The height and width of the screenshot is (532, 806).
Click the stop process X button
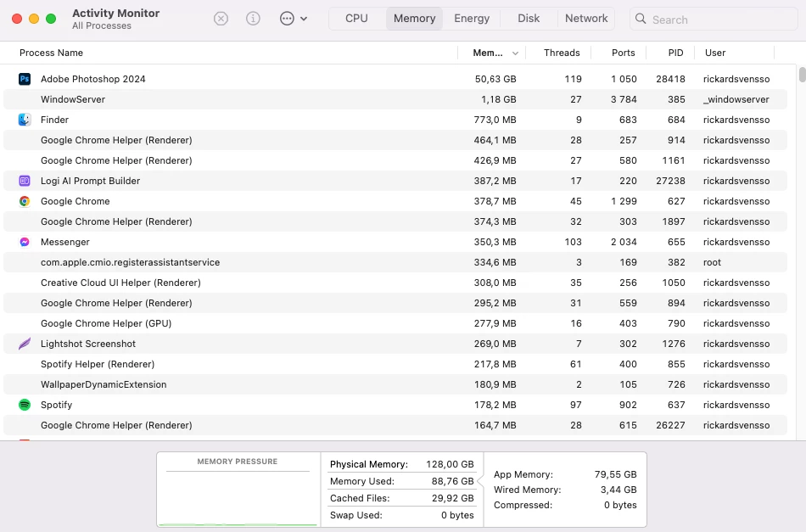(x=221, y=19)
